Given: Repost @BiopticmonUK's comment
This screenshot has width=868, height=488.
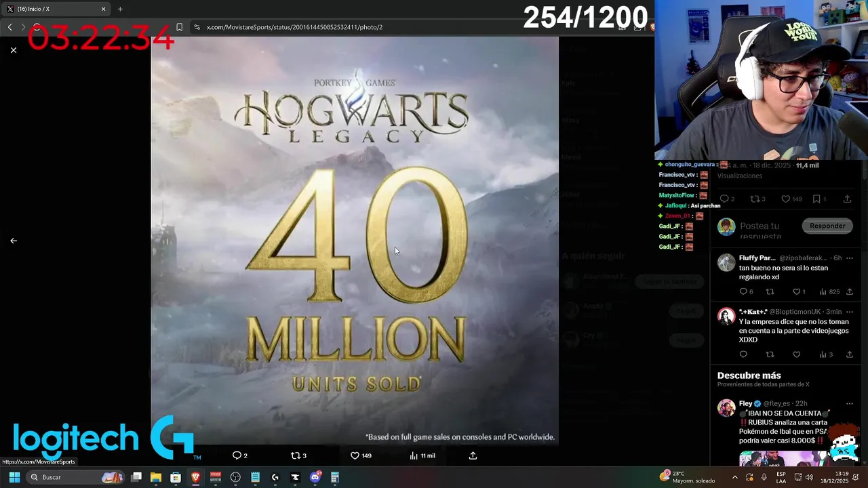Looking at the screenshot, I should coord(770,354).
